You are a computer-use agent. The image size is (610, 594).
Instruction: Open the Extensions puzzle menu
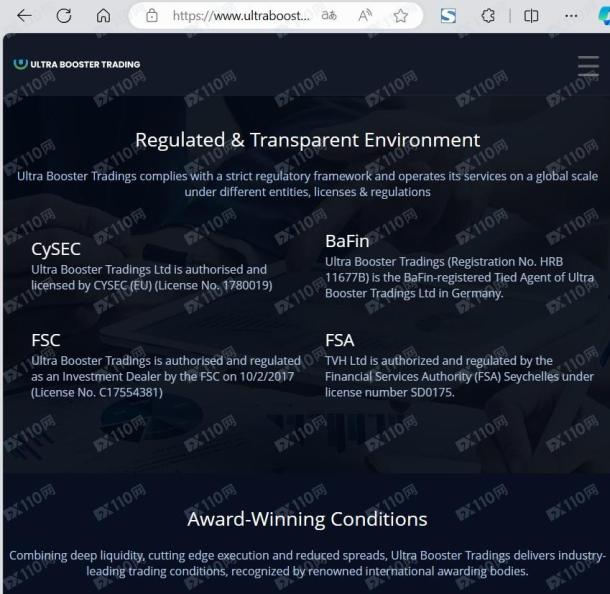coord(488,16)
